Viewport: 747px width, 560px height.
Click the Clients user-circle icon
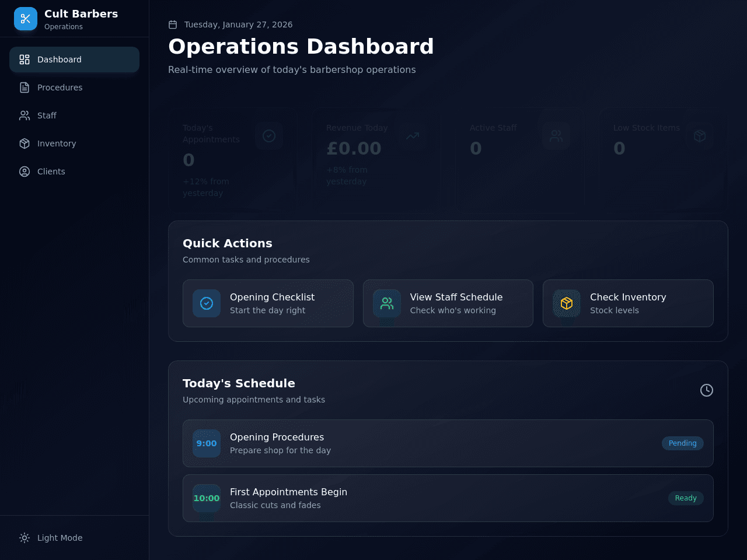coord(25,171)
